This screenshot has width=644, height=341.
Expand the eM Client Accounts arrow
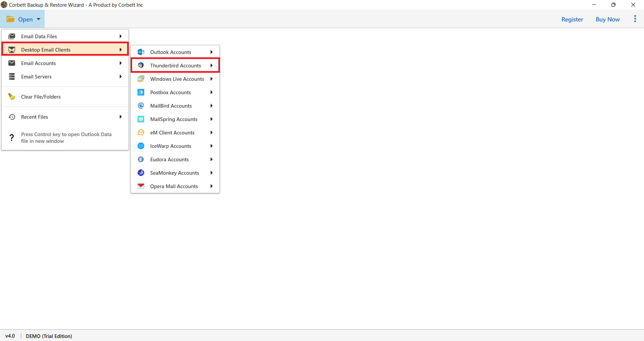click(211, 132)
